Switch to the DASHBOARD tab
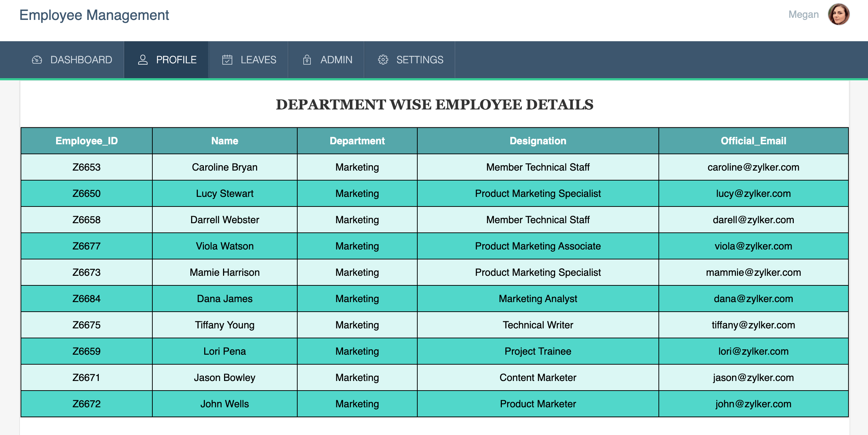Screen dimensions: 868x435 click(81, 60)
